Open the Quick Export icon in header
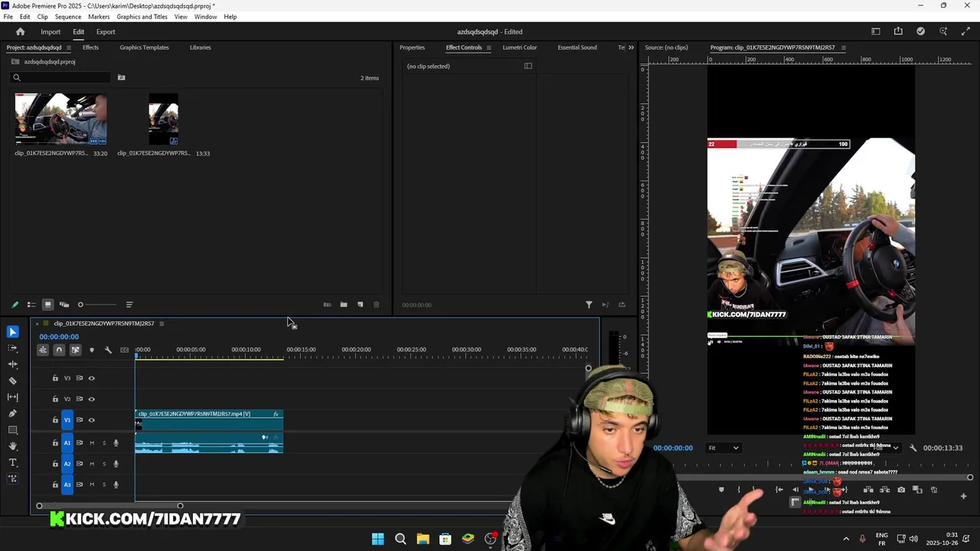 898,31
